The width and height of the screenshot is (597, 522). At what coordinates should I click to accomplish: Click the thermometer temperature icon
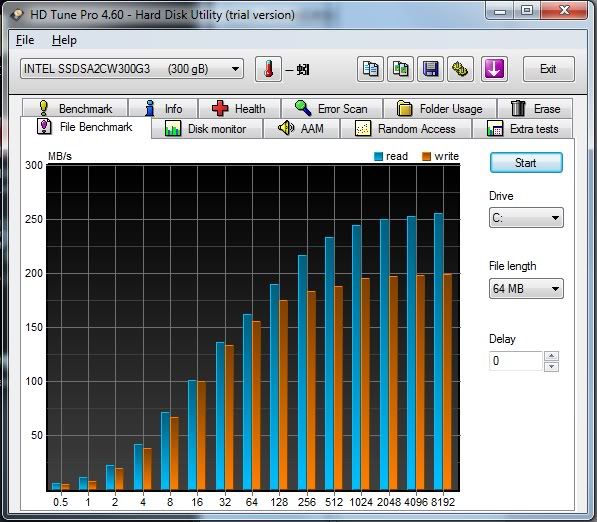[268, 69]
